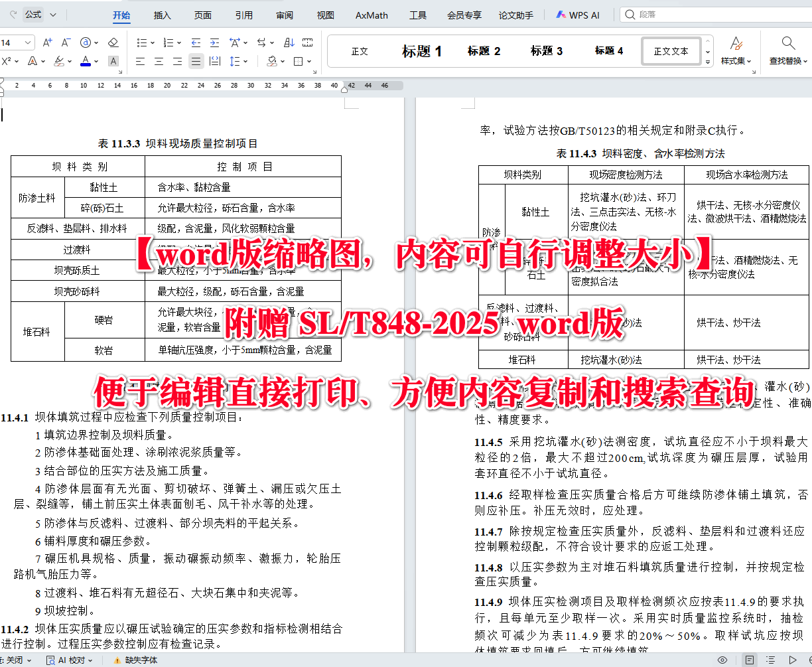Viewport: 812px width, 667px height.
Task: Expand the line spacing dropdown
Action: click(246, 61)
